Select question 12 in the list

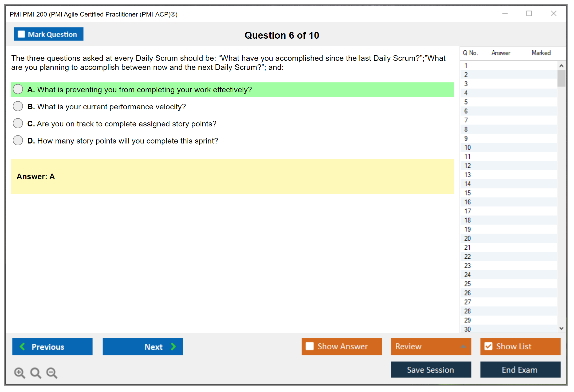(467, 166)
